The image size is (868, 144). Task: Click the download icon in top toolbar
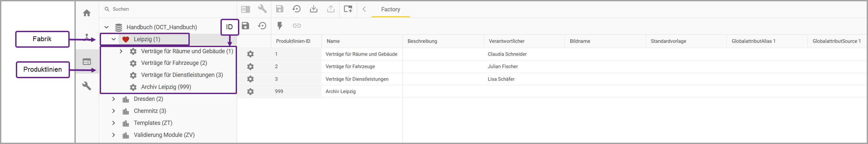tap(314, 9)
